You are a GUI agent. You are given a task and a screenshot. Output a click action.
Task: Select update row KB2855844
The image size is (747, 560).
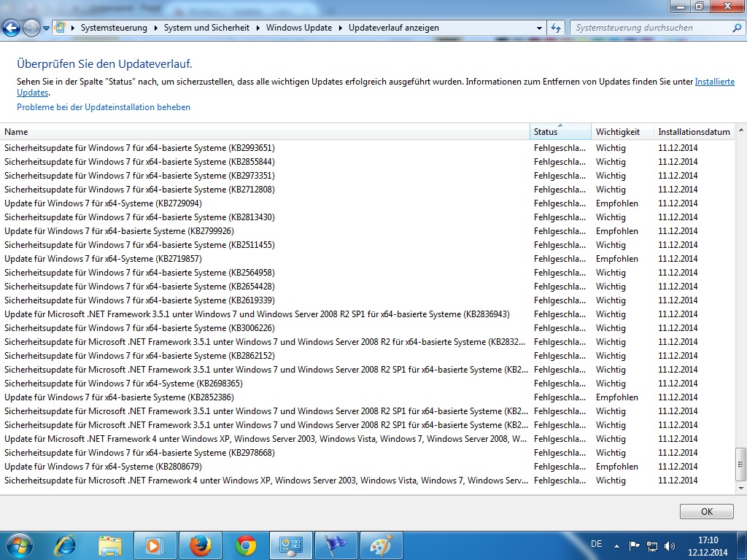pos(368,162)
